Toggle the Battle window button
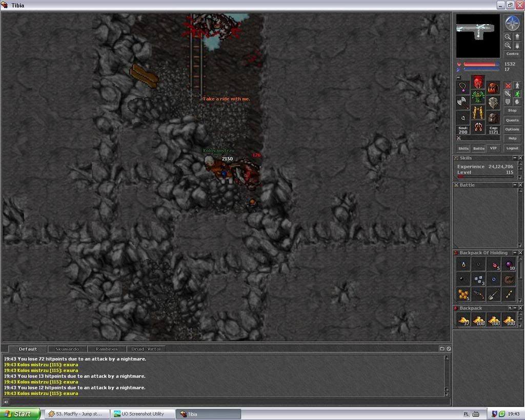The image size is (525, 420). coord(478,148)
